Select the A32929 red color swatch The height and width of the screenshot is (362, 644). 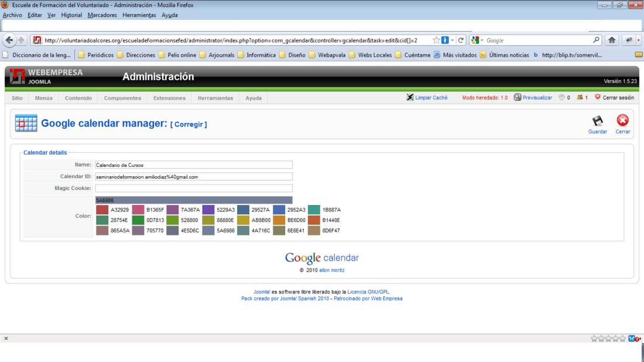pyautogui.click(x=102, y=210)
